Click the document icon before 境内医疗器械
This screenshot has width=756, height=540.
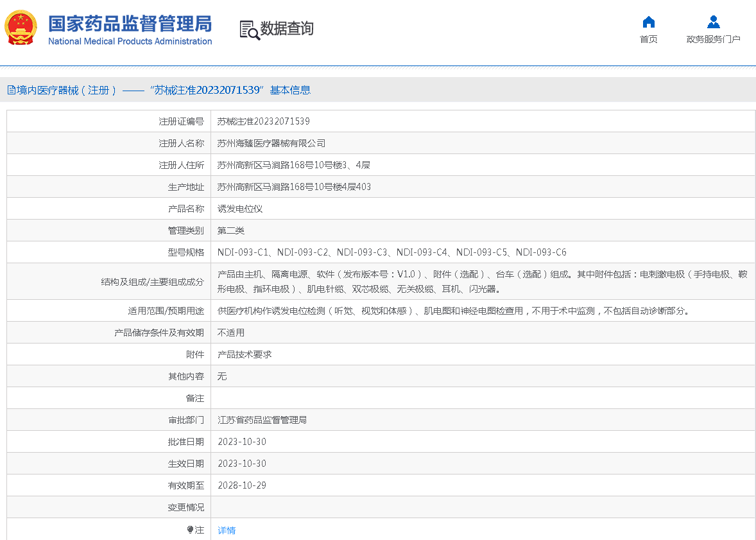(11, 91)
